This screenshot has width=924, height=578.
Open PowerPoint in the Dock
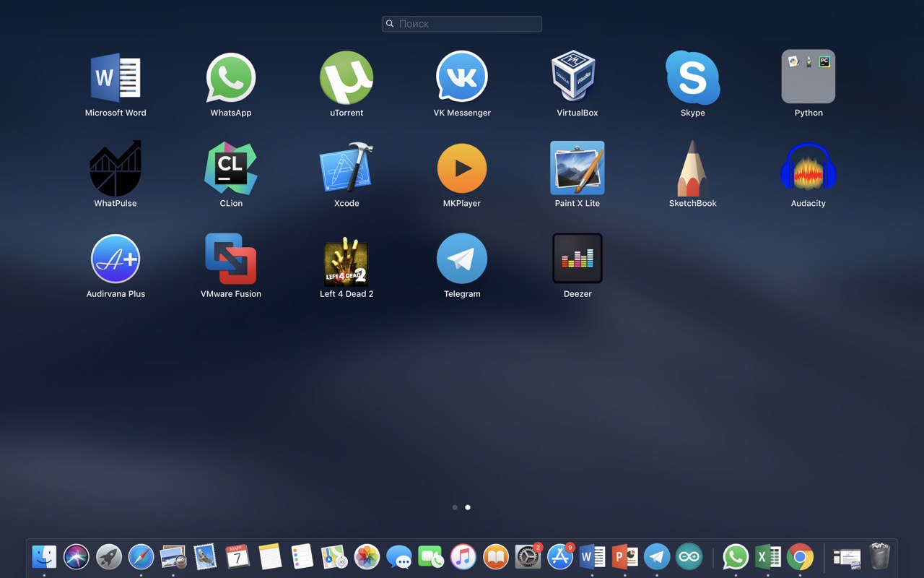624,556
